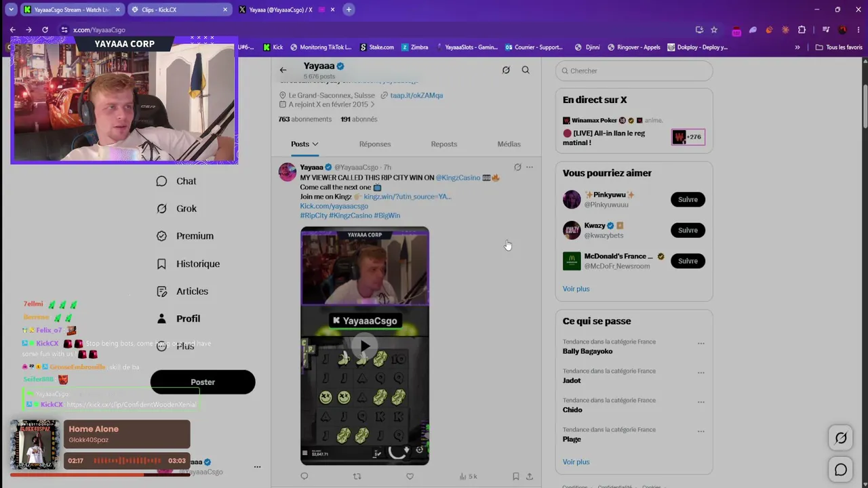Open the browser extensions puzzle menu
Screen dimensions: 868x488
click(x=802, y=30)
